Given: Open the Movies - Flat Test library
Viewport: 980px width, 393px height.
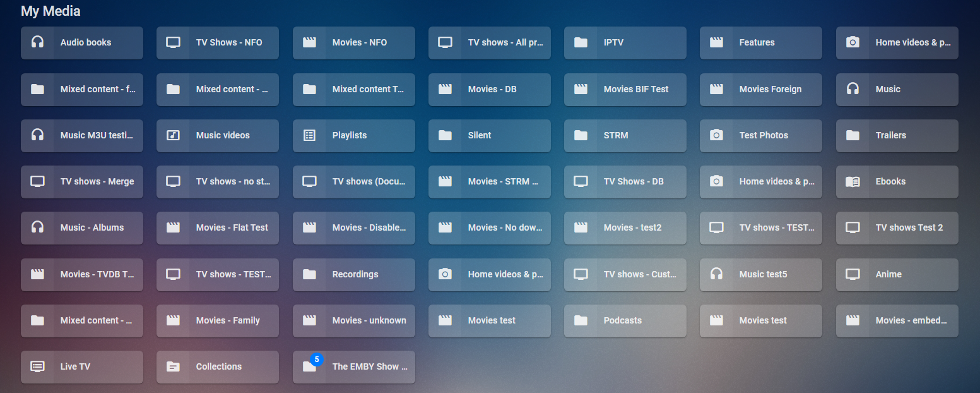Looking at the screenshot, I should tap(218, 227).
